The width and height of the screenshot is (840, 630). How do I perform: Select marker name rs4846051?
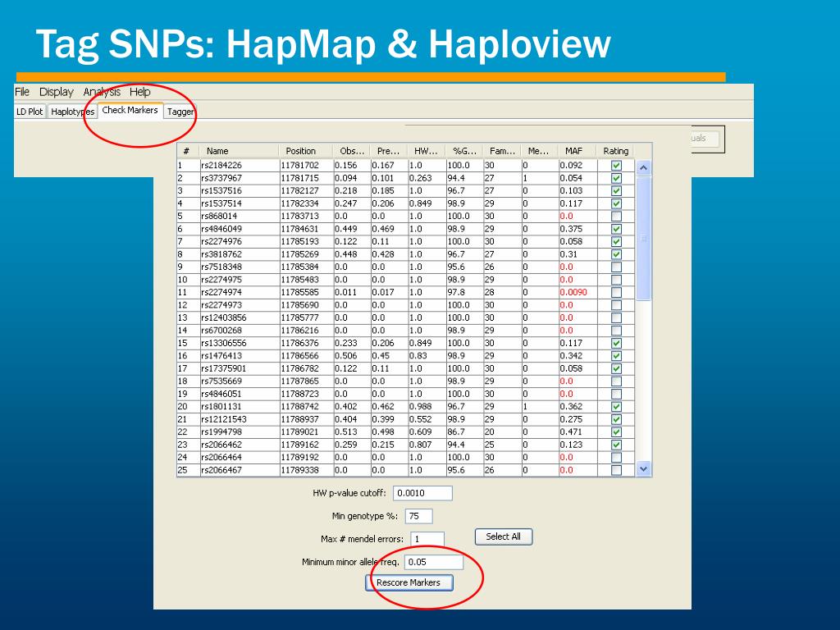coord(221,394)
